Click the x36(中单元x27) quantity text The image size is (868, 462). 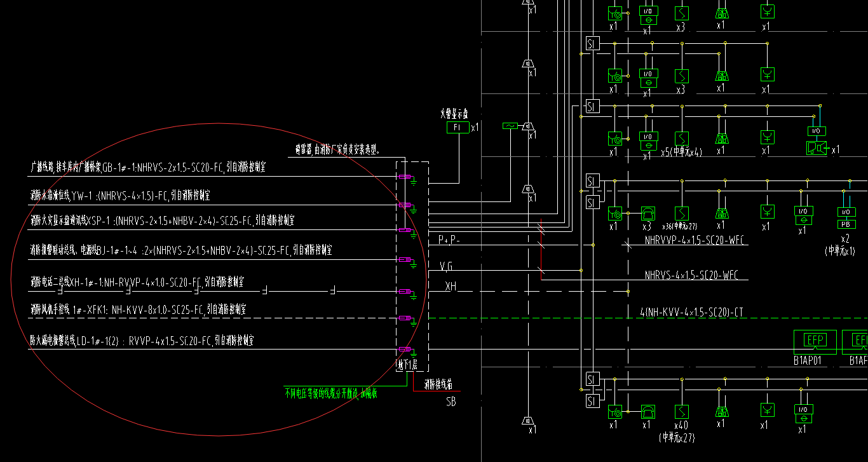coord(680,226)
